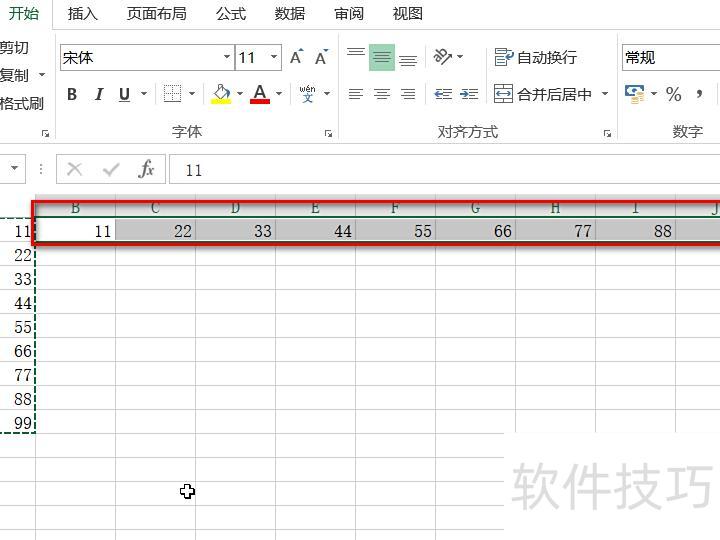Open clipboard pane launcher
The height and width of the screenshot is (540, 720).
coord(45,133)
